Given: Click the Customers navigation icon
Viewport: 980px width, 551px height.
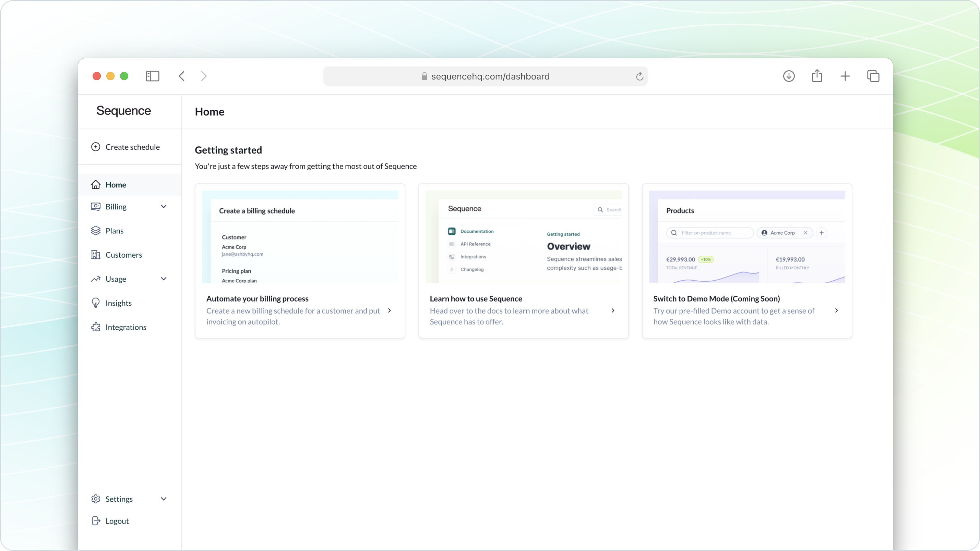Looking at the screenshot, I should click(x=96, y=254).
